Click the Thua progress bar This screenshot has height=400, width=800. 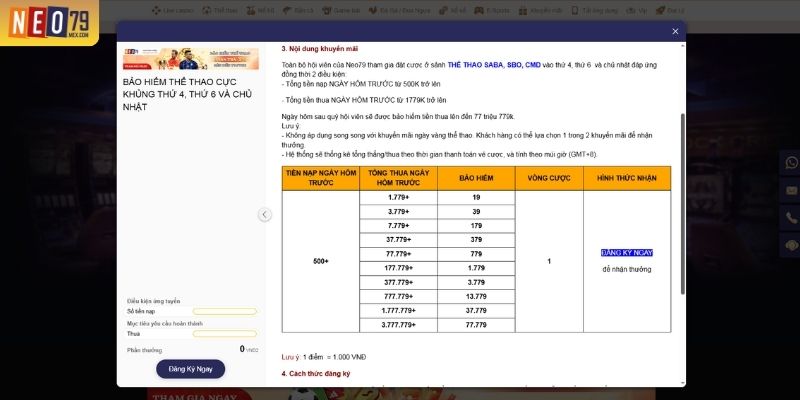224,334
